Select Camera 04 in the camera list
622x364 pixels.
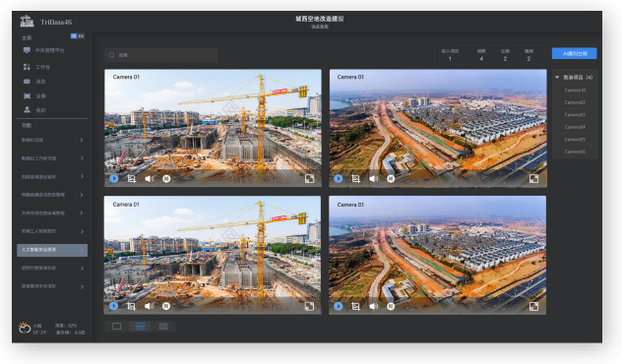pos(575,127)
